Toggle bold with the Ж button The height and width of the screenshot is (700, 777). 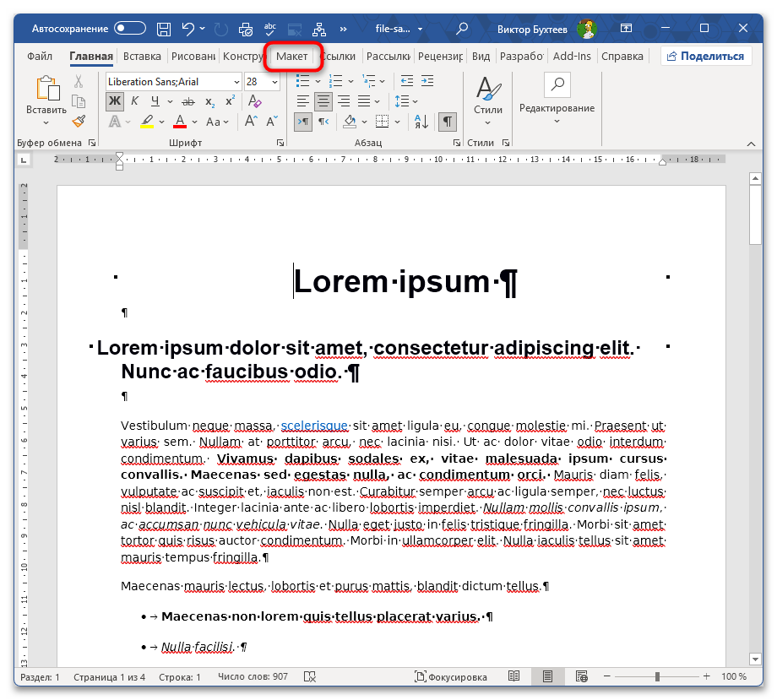tap(115, 101)
